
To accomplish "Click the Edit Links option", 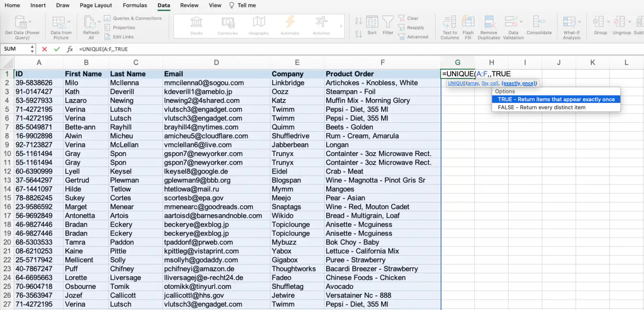I will 119,37.
